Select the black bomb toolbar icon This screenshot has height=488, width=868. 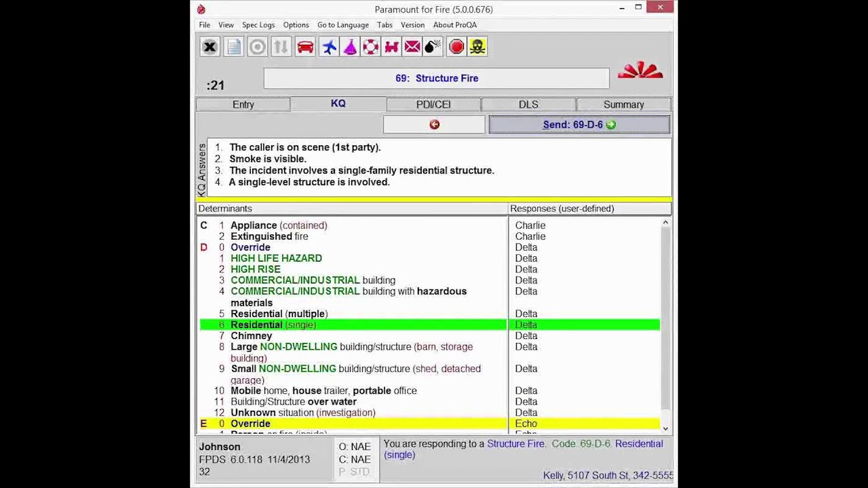pyautogui.click(x=433, y=47)
